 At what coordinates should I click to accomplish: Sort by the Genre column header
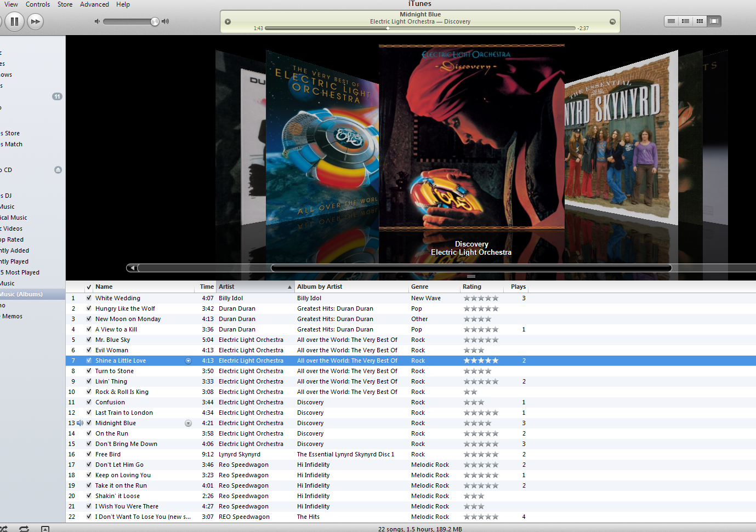click(434, 287)
